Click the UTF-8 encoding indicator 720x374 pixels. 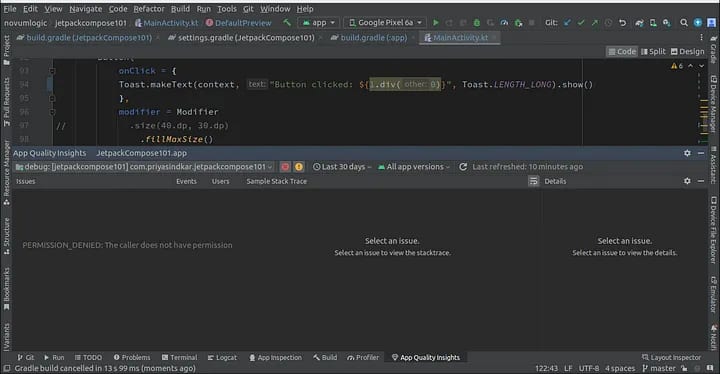589,368
